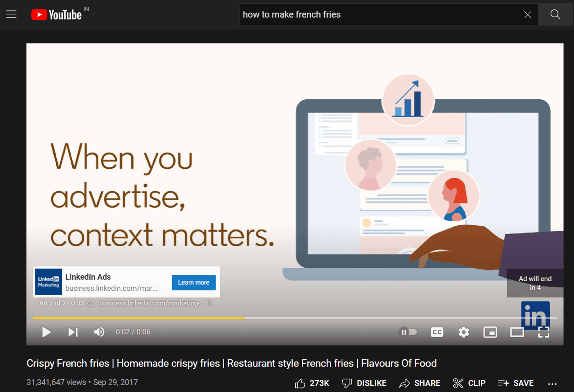Screen dimensions: 574x392
Task: Click SHARE button
Action: click(419, 383)
